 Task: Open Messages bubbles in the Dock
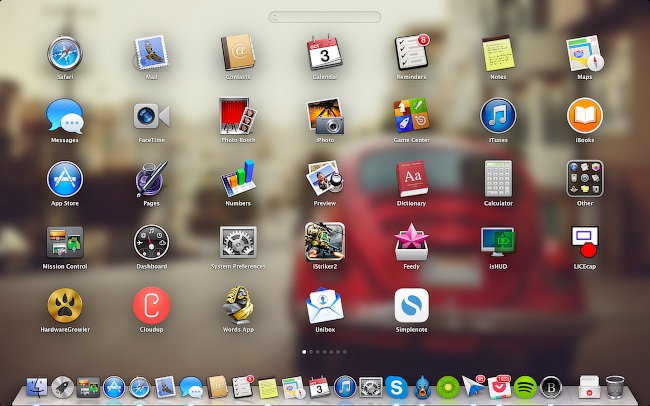[x=191, y=387]
